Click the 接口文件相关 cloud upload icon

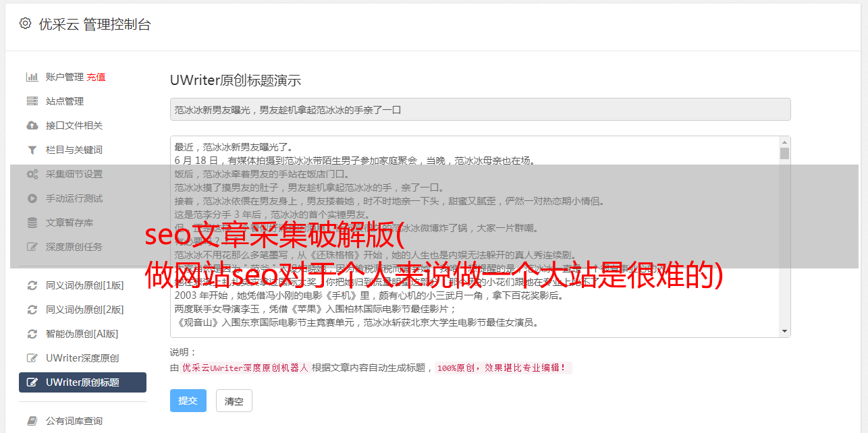click(32, 125)
